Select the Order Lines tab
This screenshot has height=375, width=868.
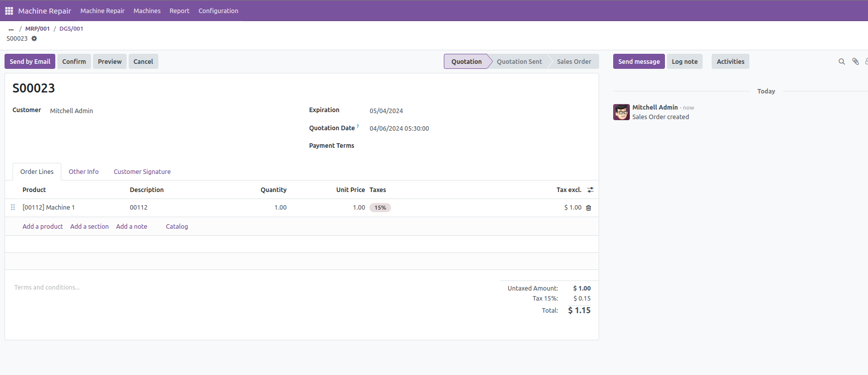[37, 172]
